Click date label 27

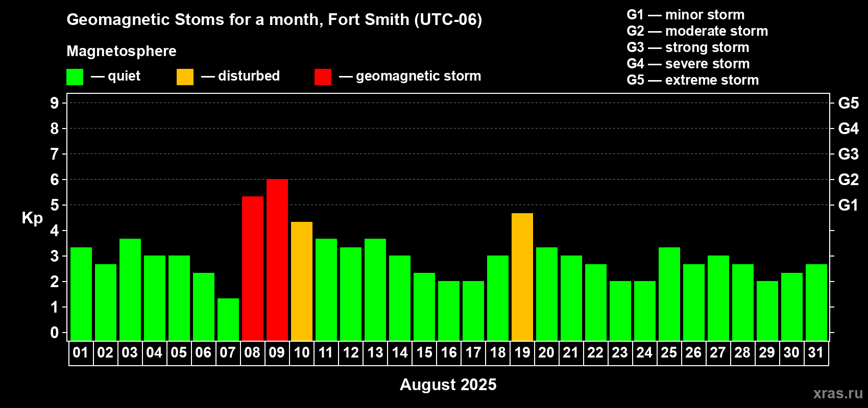point(718,352)
